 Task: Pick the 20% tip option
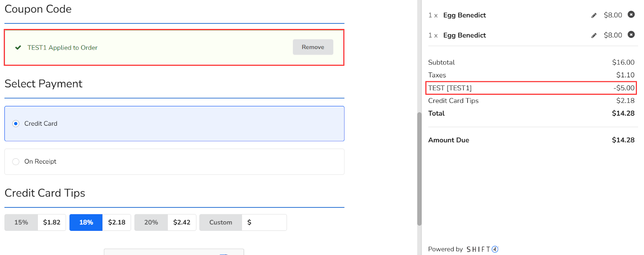151,222
